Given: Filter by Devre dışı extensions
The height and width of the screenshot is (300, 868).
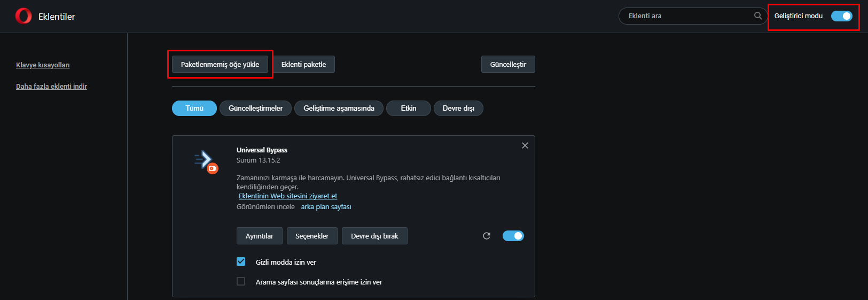Looking at the screenshot, I should point(458,108).
